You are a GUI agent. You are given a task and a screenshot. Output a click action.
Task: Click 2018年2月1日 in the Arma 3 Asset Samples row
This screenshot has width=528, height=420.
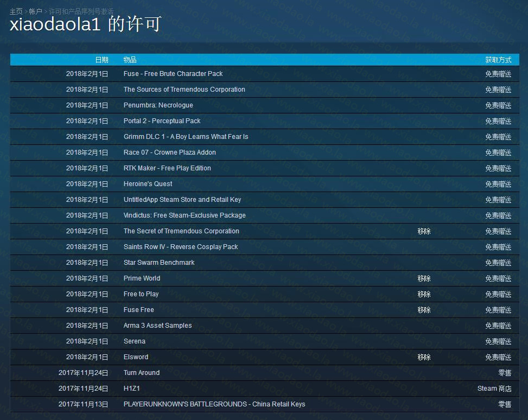pos(87,326)
